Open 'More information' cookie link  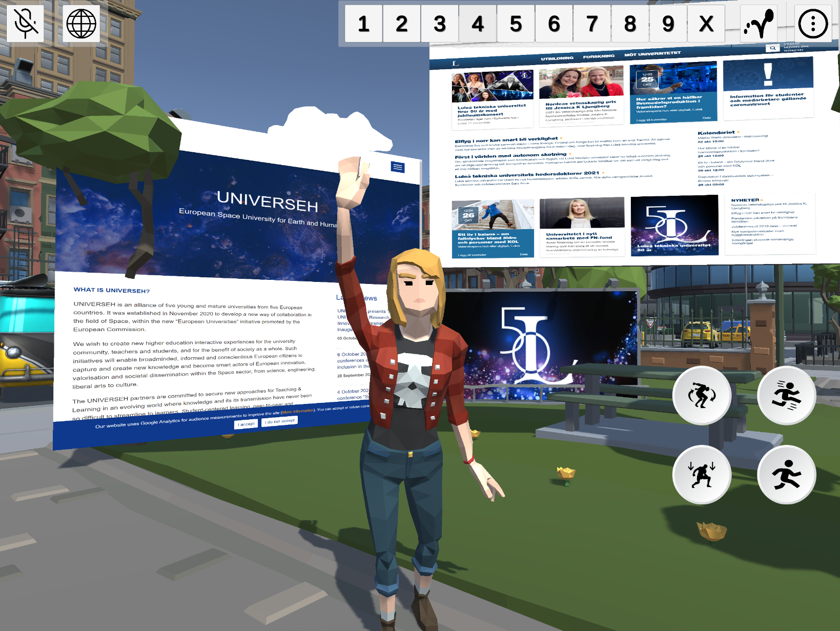(x=298, y=411)
